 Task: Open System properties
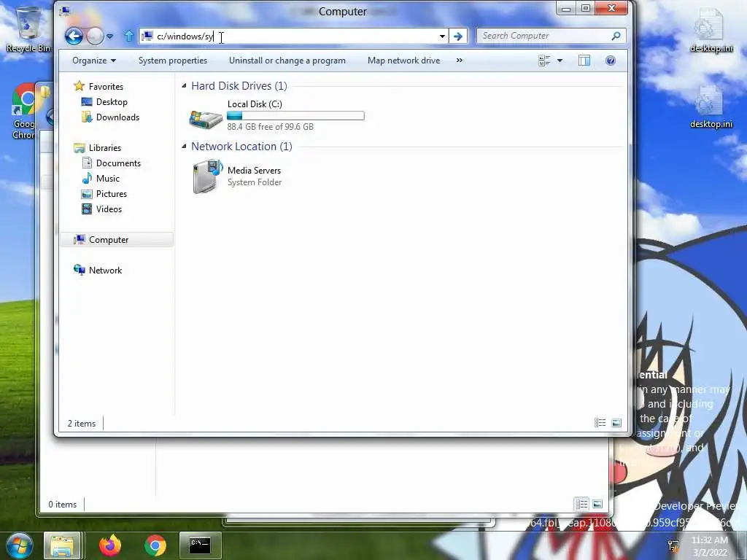click(173, 61)
